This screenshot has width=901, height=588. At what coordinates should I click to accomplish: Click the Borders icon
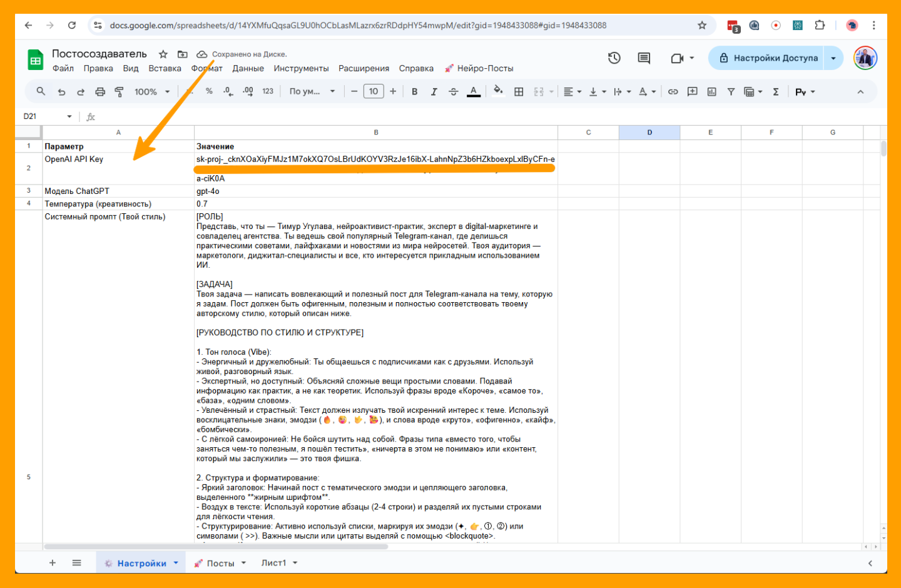coord(519,92)
